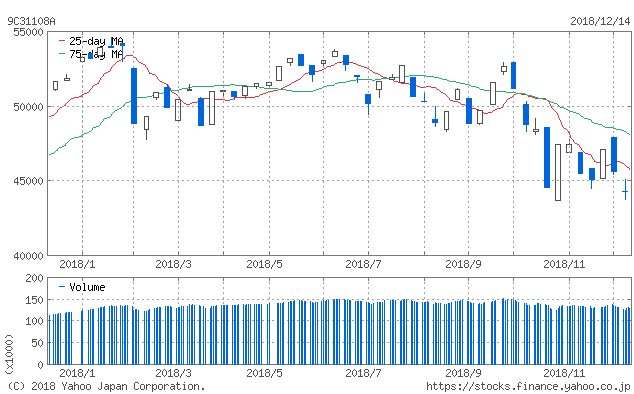Click the 25-day MA legend label
The height and width of the screenshot is (394, 634).
coord(96,41)
